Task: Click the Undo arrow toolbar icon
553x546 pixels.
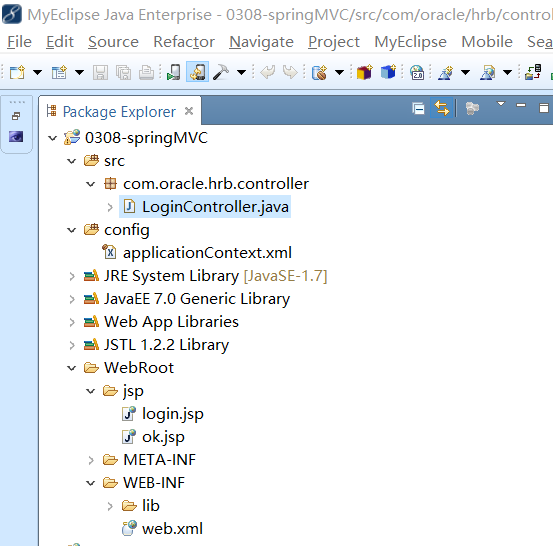Action: (268, 72)
